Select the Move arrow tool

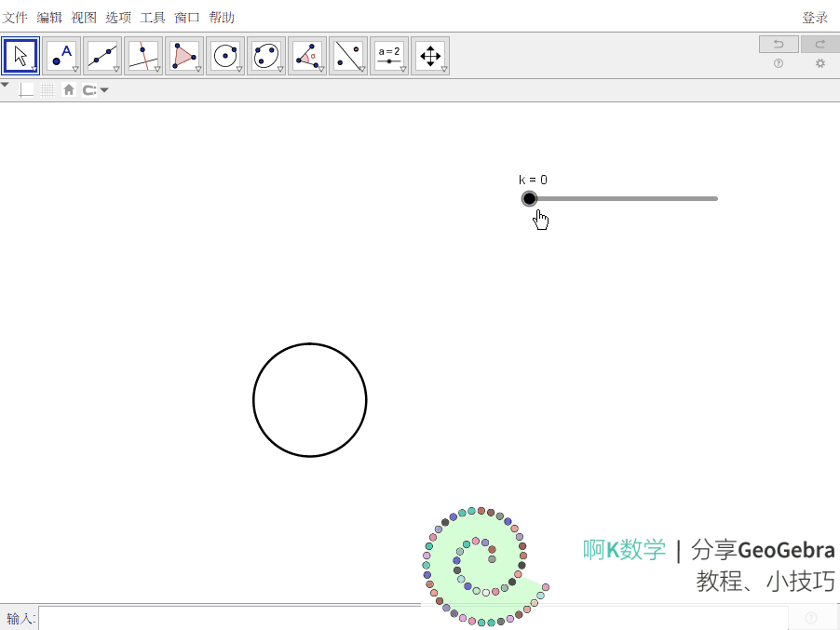[20, 56]
